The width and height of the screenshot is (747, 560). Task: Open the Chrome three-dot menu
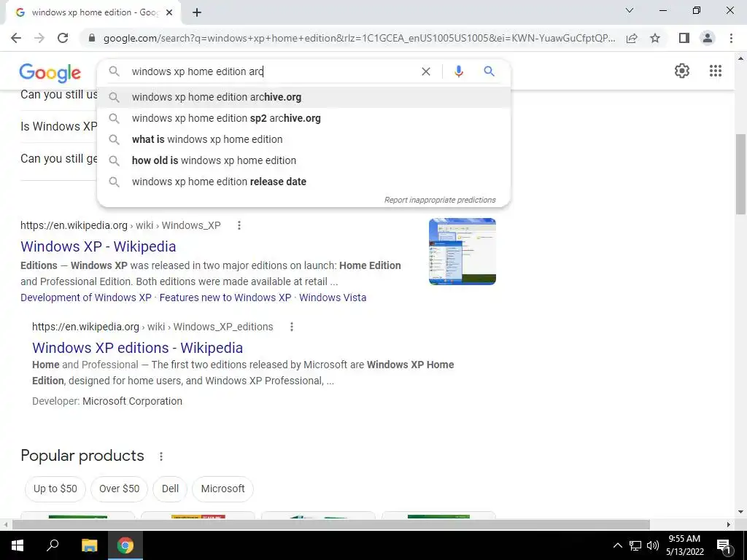731,38
